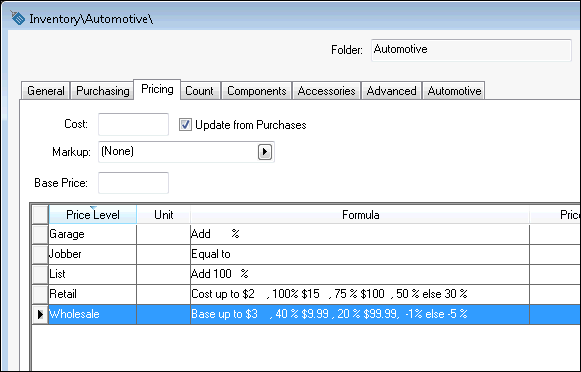Click the Markup arrow button
The width and height of the screenshot is (581, 372).
tap(265, 152)
